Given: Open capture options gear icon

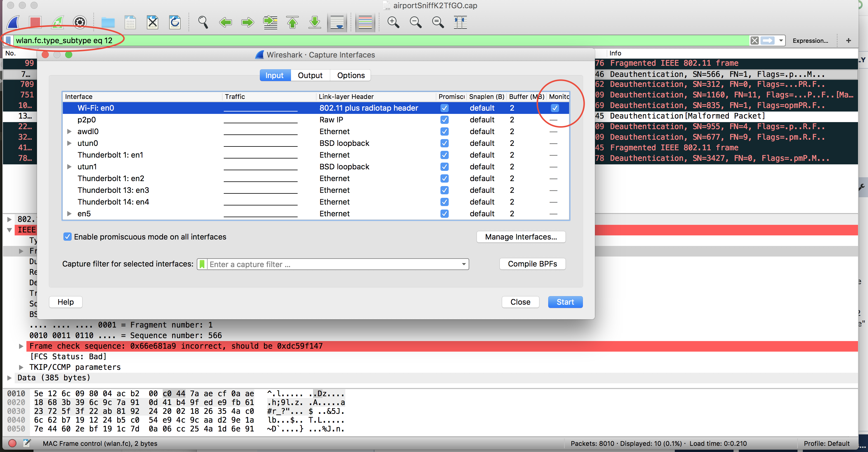Looking at the screenshot, I should [80, 22].
